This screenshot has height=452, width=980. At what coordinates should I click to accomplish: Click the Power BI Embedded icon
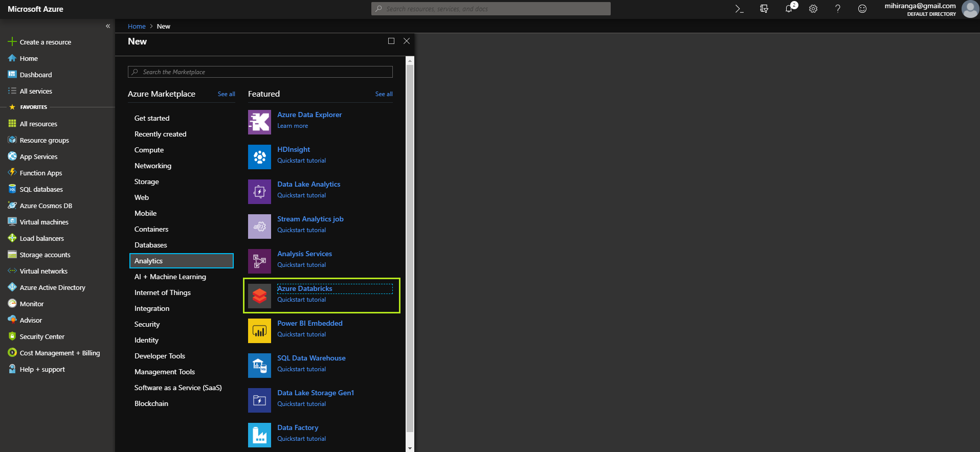click(259, 331)
